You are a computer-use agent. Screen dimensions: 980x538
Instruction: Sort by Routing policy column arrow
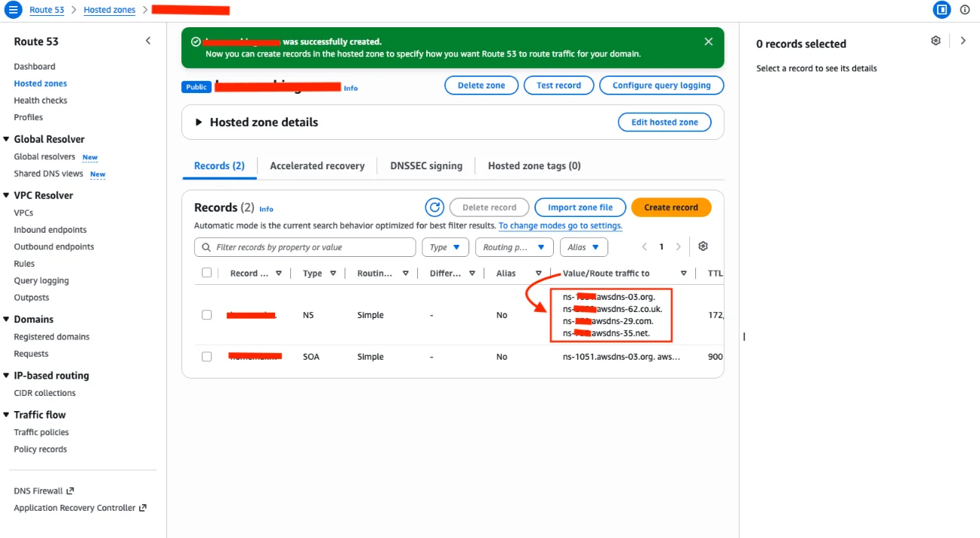click(x=406, y=274)
